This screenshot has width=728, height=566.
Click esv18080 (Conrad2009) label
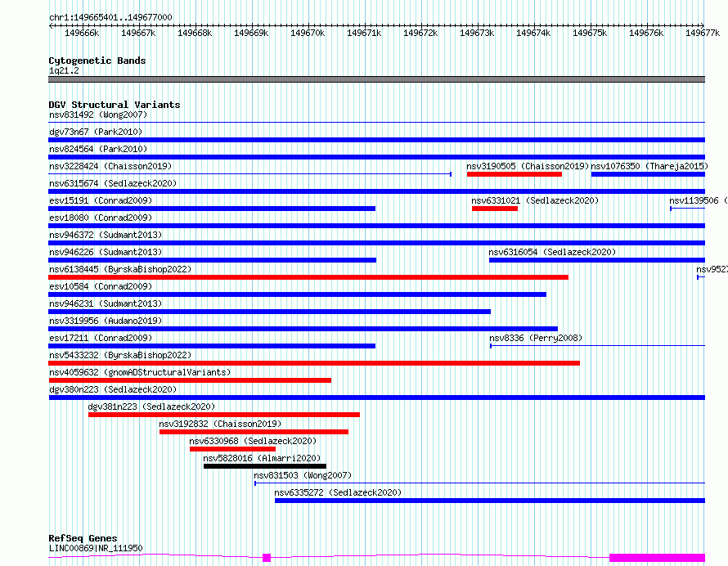pyautogui.click(x=101, y=218)
